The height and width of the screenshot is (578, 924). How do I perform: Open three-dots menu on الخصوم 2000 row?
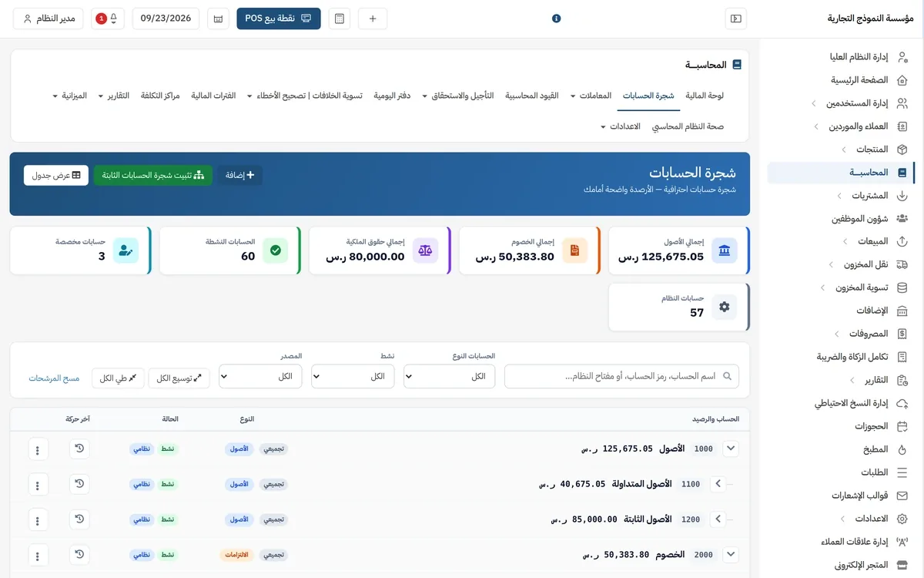pyautogui.click(x=38, y=555)
